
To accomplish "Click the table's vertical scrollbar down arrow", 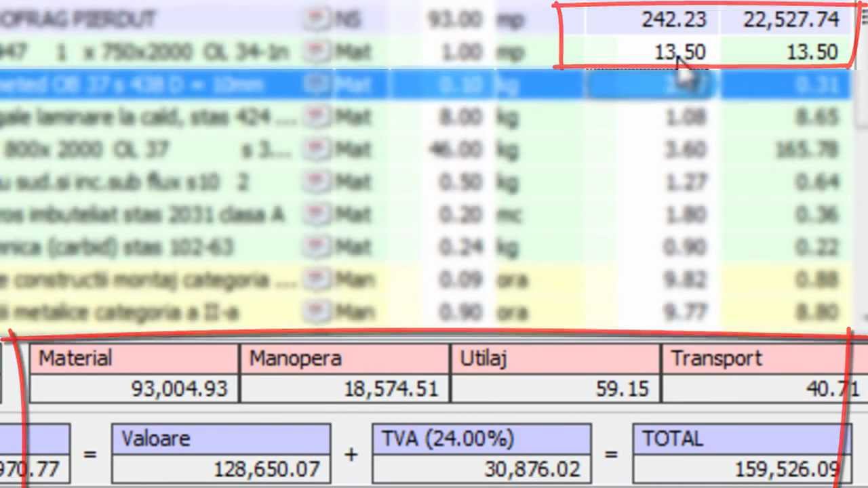I will point(864,317).
